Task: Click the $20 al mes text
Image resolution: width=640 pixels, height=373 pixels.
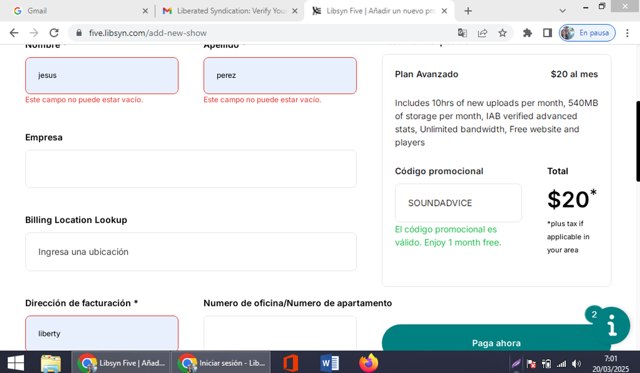Action: pos(574,74)
